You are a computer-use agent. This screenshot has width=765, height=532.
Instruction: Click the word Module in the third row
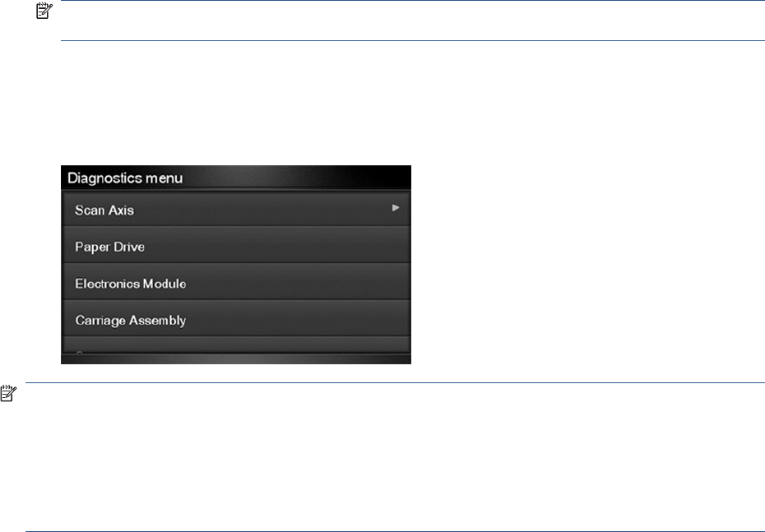click(163, 284)
